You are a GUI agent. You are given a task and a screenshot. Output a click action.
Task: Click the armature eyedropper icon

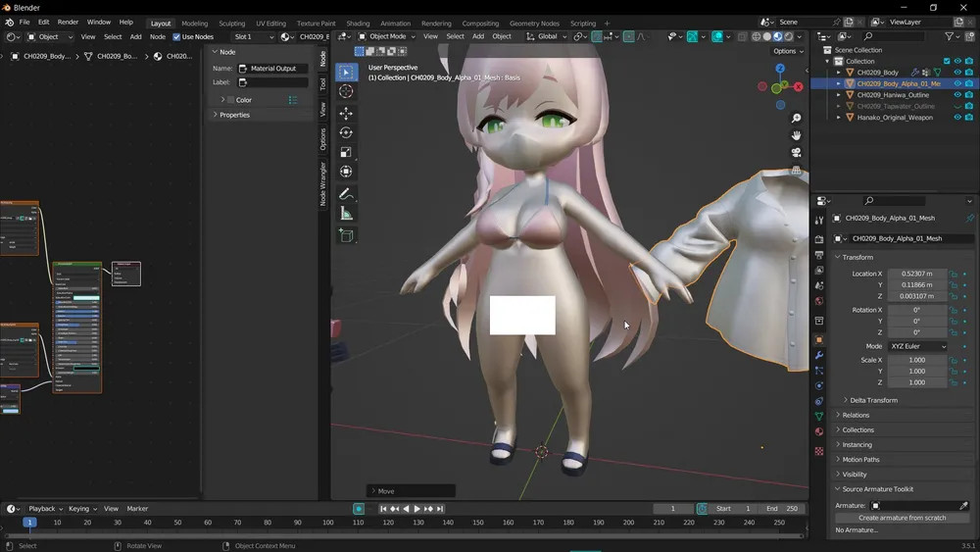[963, 505]
